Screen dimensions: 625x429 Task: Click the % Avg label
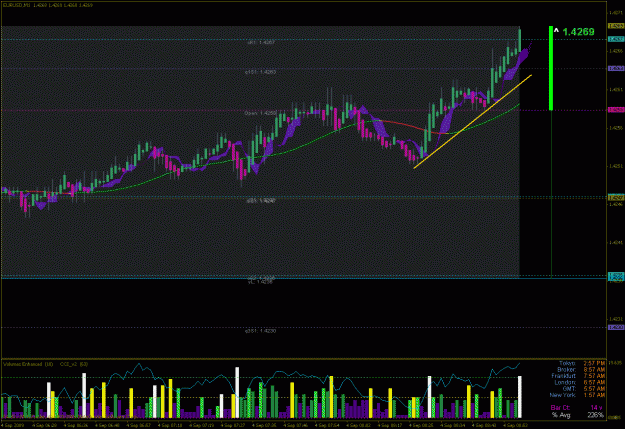click(x=561, y=415)
